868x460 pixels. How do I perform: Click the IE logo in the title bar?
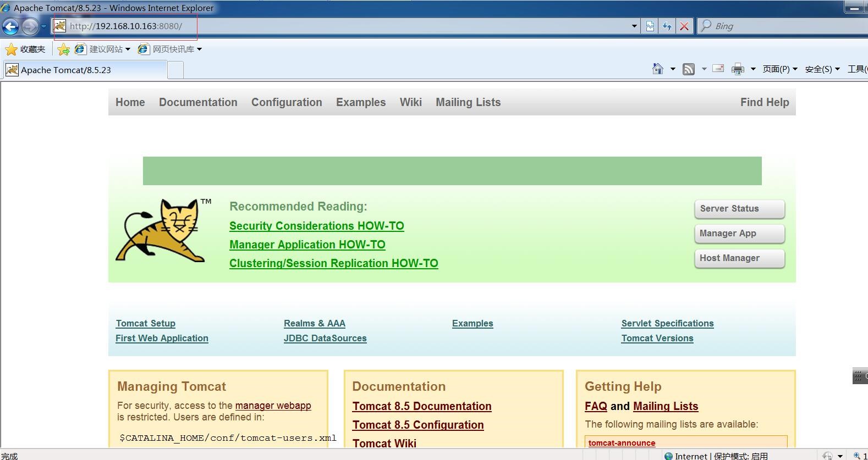(6, 8)
